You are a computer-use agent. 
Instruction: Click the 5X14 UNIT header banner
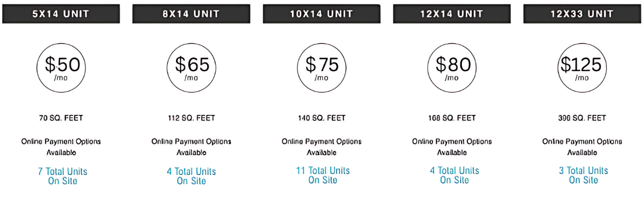(x=61, y=14)
